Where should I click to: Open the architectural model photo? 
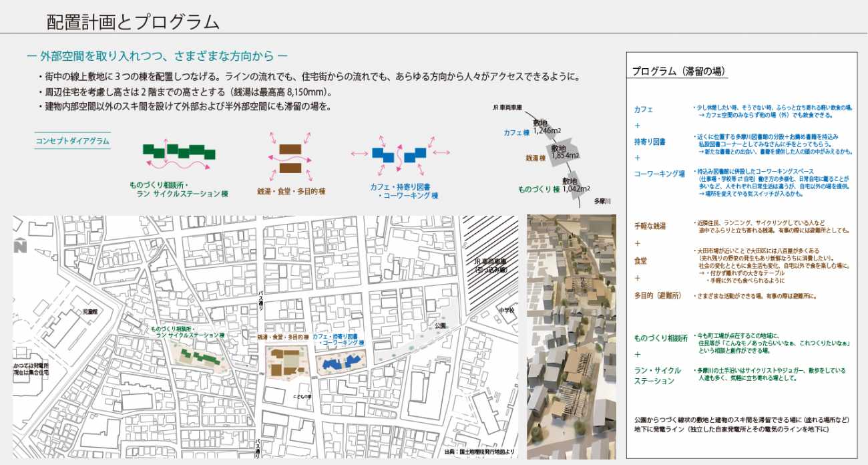(x=571, y=336)
